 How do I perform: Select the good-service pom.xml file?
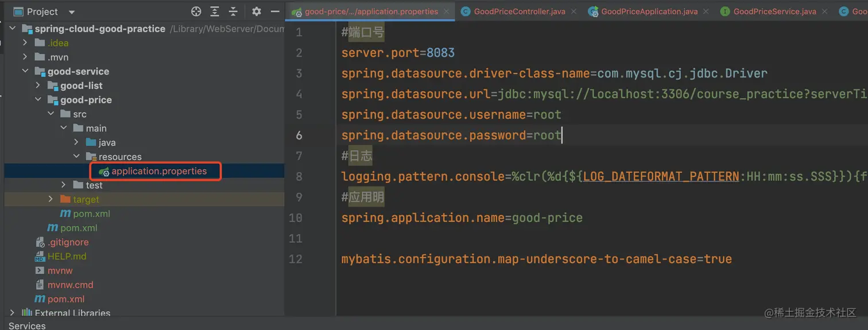[x=79, y=228]
